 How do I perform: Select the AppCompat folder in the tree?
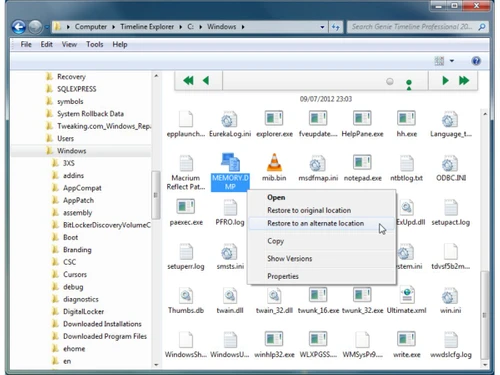(82, 188)
